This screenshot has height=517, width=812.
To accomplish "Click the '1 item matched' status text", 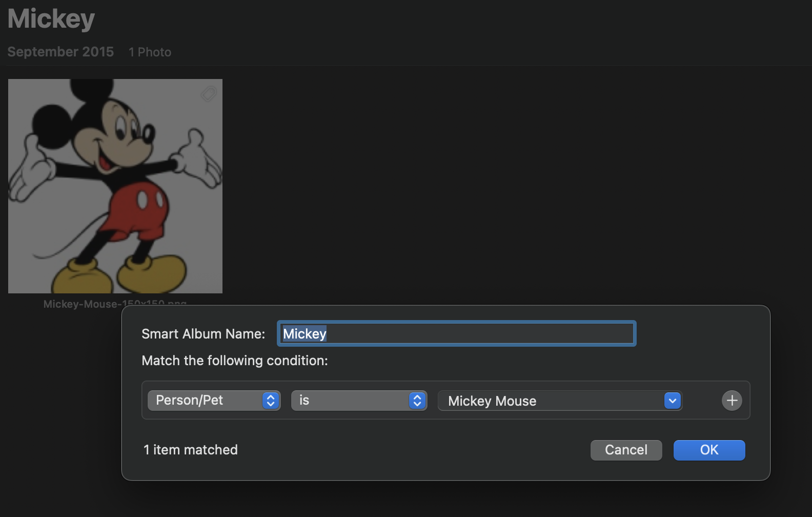I will tap(191, 450).
